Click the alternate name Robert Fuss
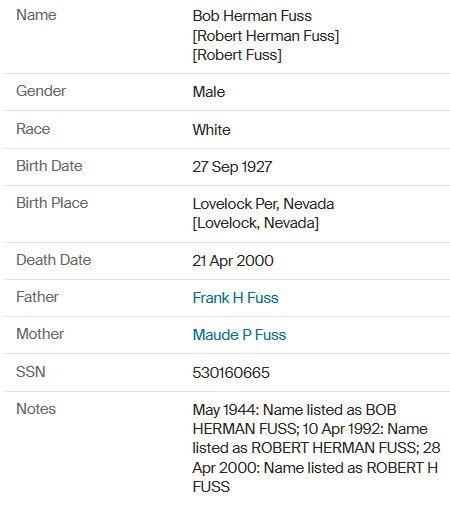The width and height of the screenshot is (450, 506). pos(237,55)
